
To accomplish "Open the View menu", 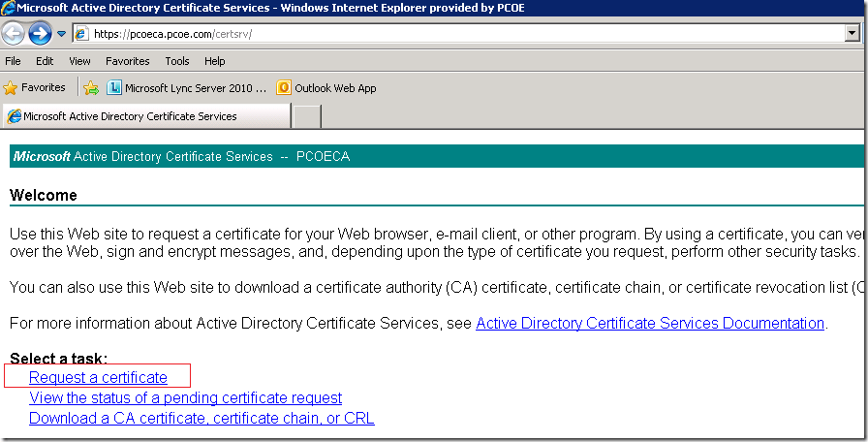I will (79, 61).
